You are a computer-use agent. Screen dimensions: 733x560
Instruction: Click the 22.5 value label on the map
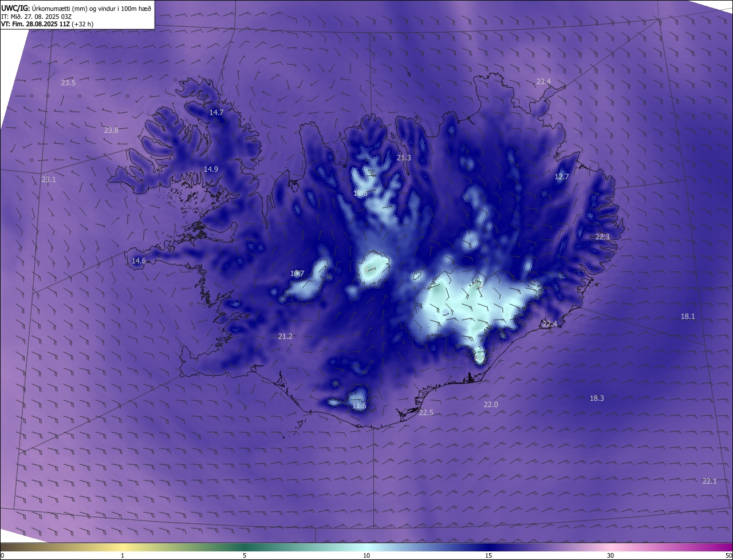[x=426, y=413]
